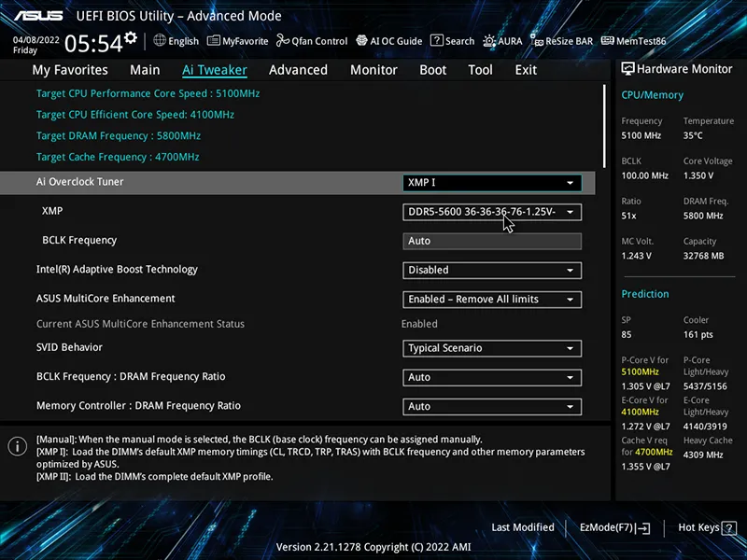The height and width of the screenshot is (560, 747).
Task: Click the info icon beside help text
Action: (18, 446)
